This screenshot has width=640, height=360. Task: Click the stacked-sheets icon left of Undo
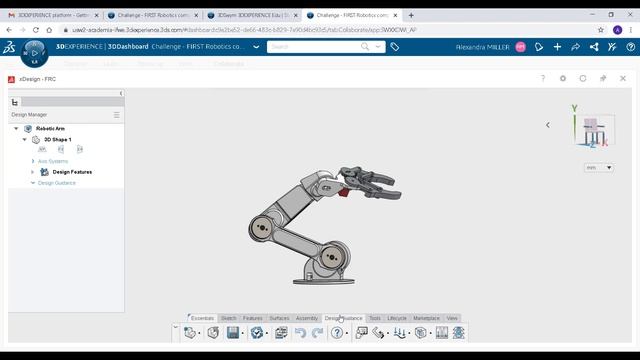point(281,333)
